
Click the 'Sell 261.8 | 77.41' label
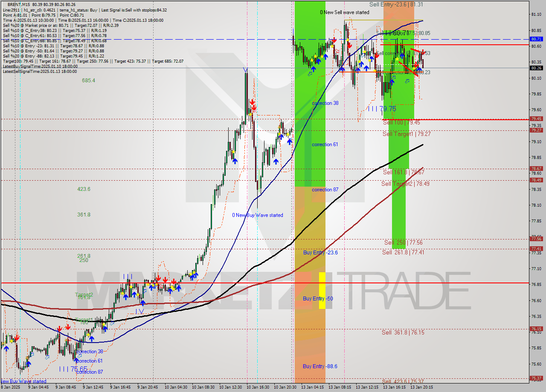[x=403, y=252]
